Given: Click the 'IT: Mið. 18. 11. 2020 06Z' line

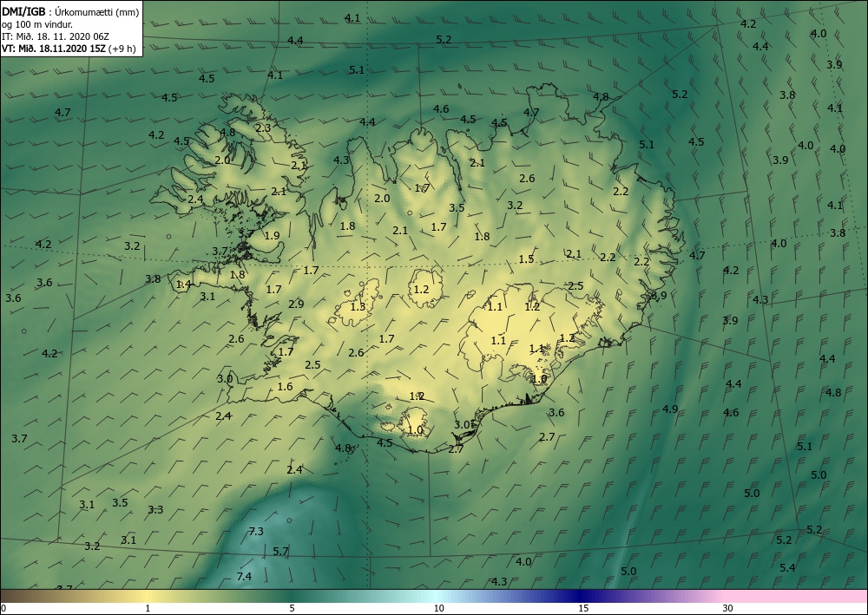Looking at the screenshot, I should 56,36.
